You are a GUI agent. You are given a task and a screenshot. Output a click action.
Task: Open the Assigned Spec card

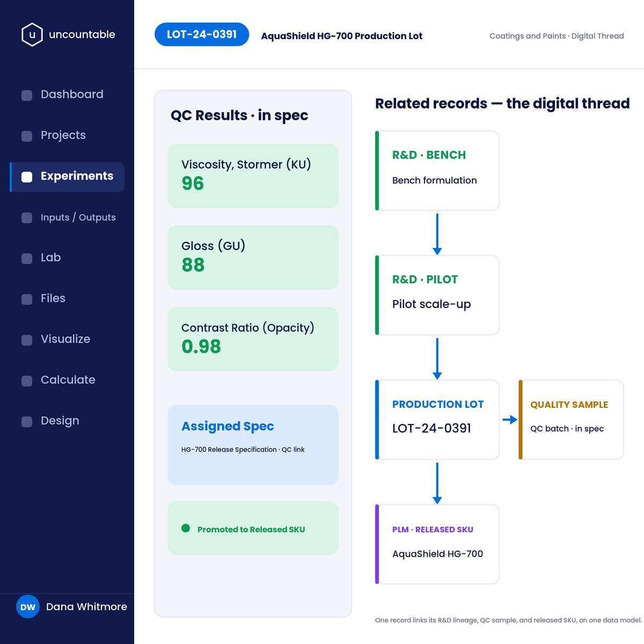pos(253,445)
